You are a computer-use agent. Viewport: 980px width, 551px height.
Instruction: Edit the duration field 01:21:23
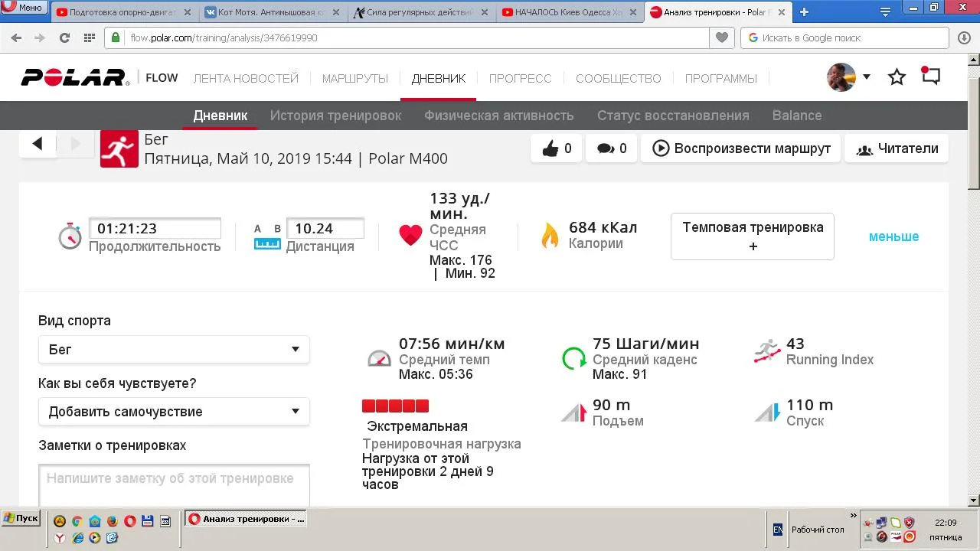[155, 229]
